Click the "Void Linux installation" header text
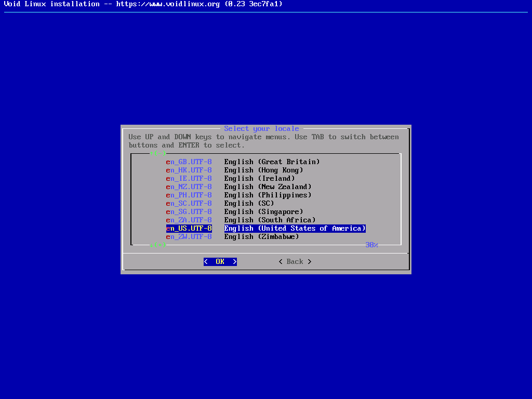The image size is (532, 399). click(x=51, y=4)
